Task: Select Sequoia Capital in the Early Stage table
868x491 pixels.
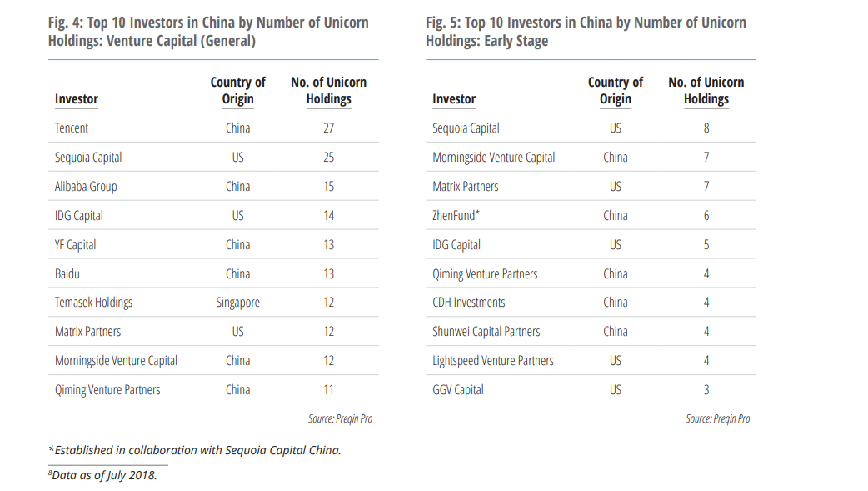Action: coord(466,128)
